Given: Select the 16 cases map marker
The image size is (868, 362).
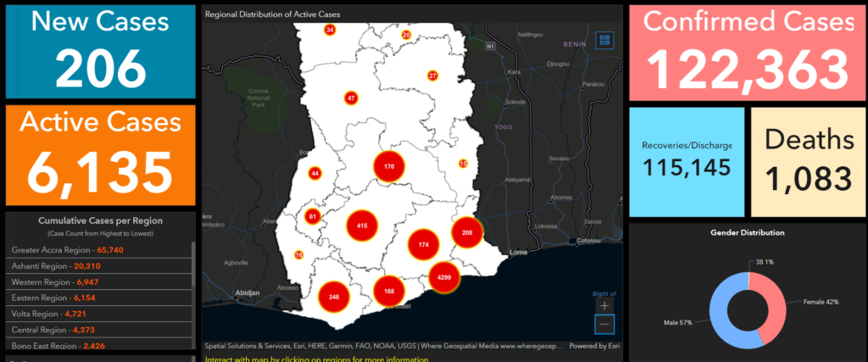Looking at the screenshot, I should click(299, 255).
